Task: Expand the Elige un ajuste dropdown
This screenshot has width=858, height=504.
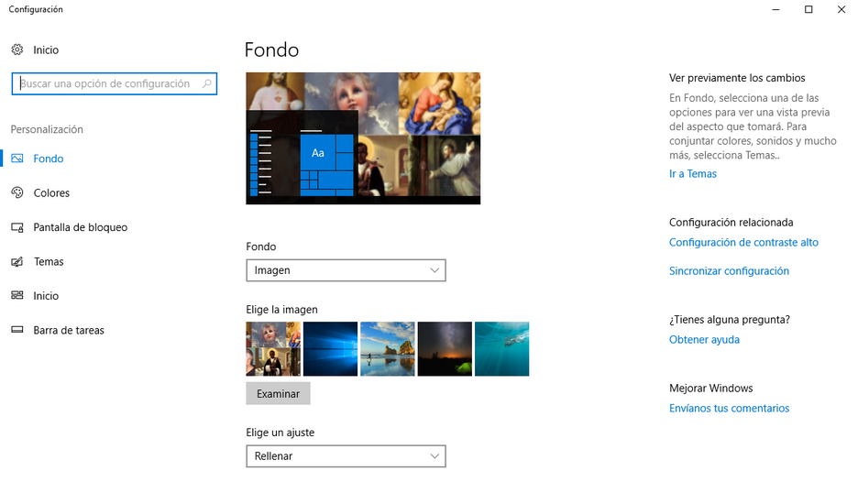Action: coord(346,455)
